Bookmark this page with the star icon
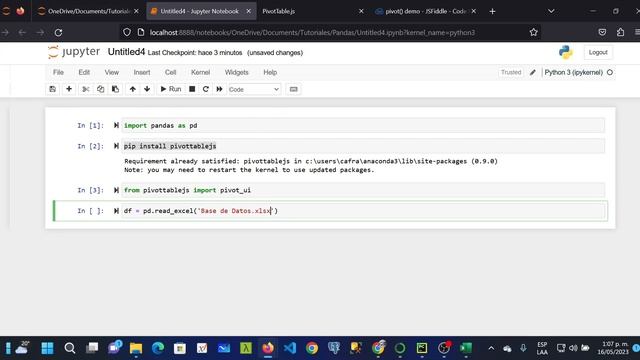The width and height of the screenshot is (640, 360). (533, 32)
